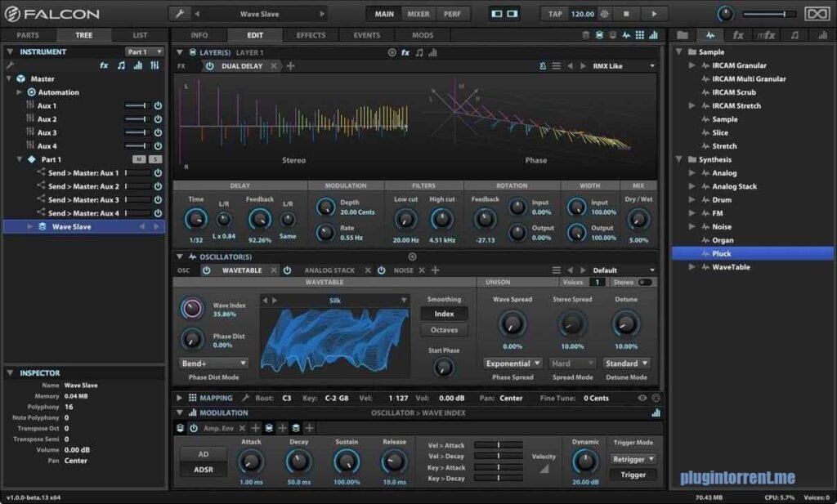The image size is (837, 504).
Task: Switch to the PERF view
Action: tap(452, 14)
